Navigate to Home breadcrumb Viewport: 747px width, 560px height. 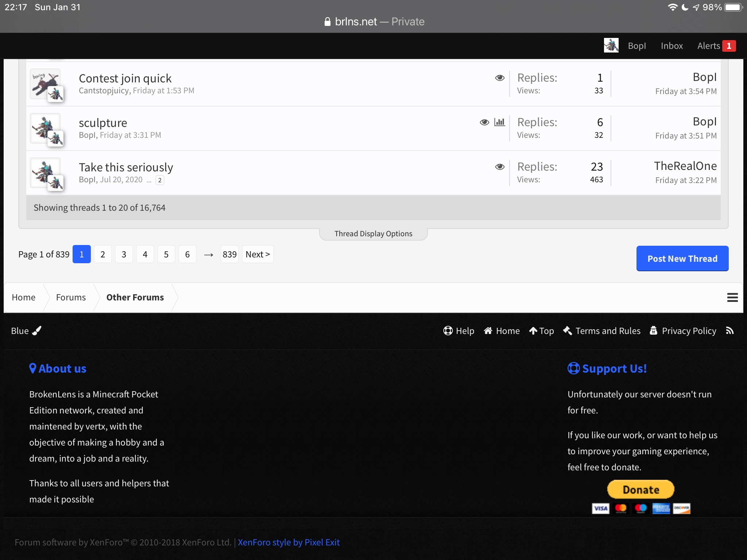24,297
